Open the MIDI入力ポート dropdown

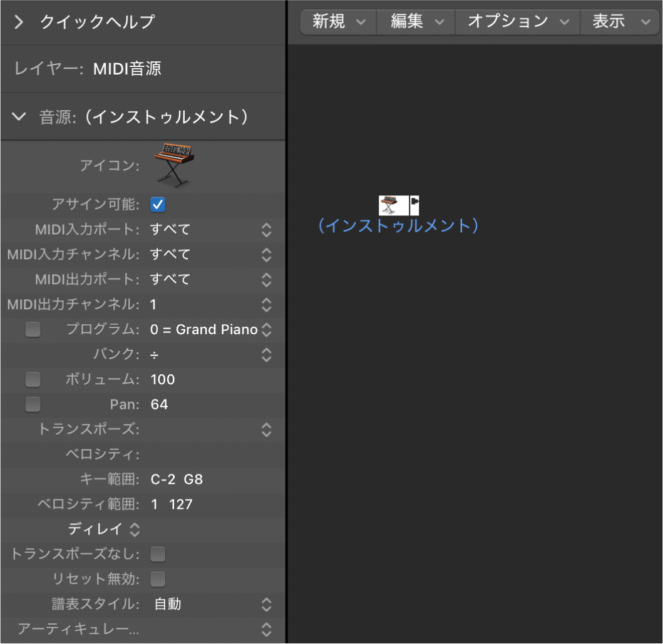[266, 229]
